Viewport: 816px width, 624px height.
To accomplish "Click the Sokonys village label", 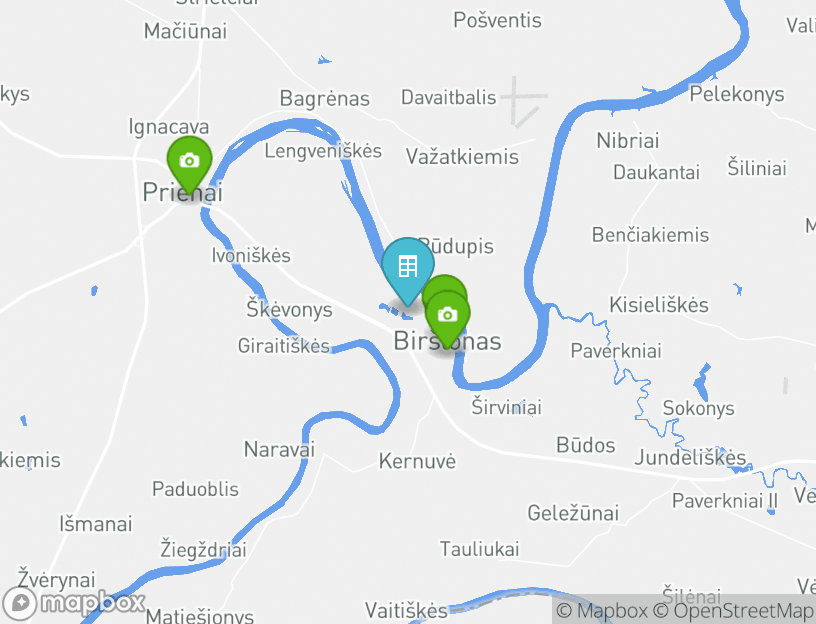I will [698, 409].
